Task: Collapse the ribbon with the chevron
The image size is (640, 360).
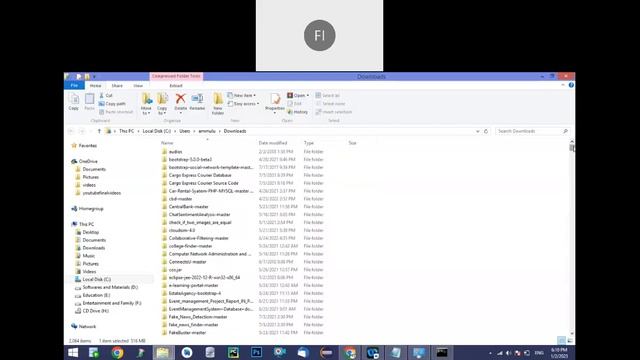Action: coord(563,85)
